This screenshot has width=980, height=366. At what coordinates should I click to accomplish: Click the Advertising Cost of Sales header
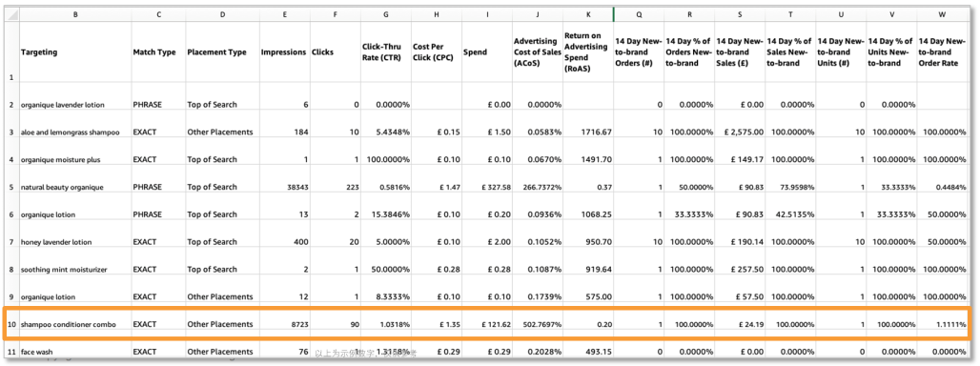537,52
